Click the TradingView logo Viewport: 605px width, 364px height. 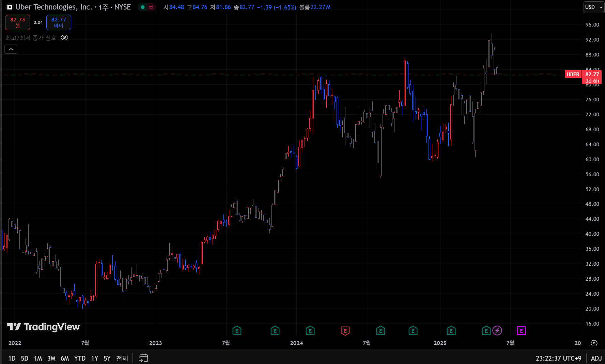pyautogui.click(x=43, y=327)
